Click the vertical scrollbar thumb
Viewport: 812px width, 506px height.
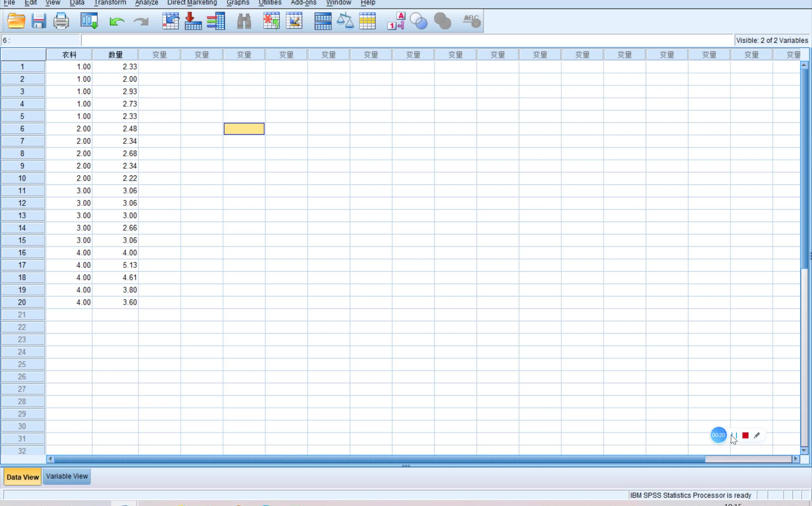[804, 168]
